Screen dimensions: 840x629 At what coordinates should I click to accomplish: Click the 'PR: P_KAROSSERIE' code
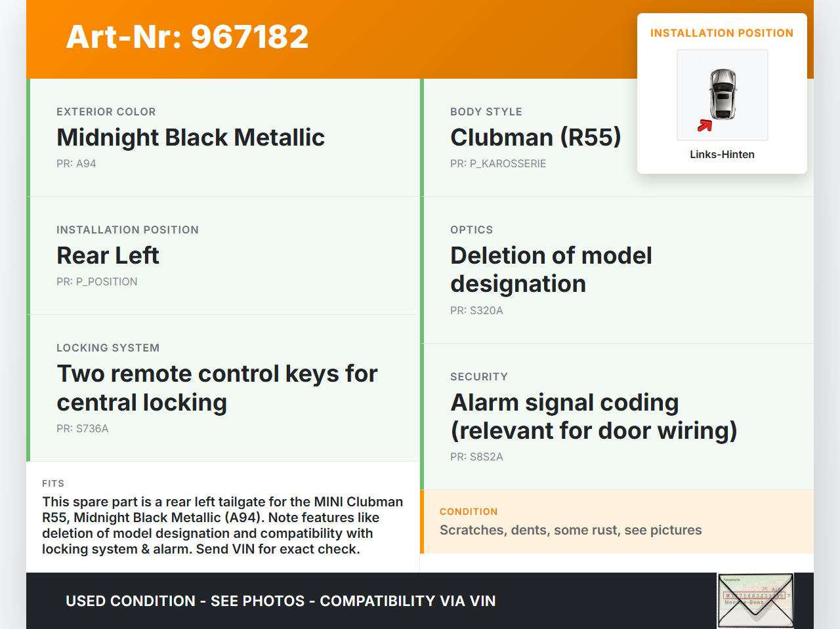tap(498, 163)
